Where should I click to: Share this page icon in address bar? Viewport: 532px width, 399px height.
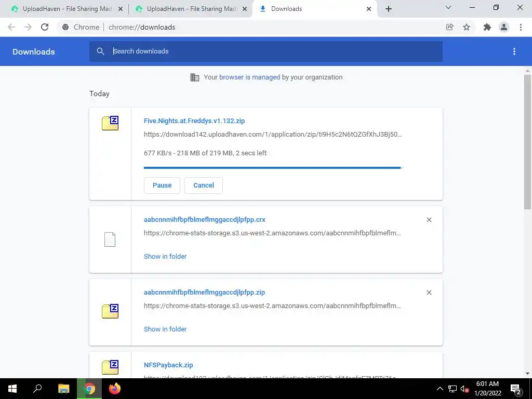pos(449,27)
